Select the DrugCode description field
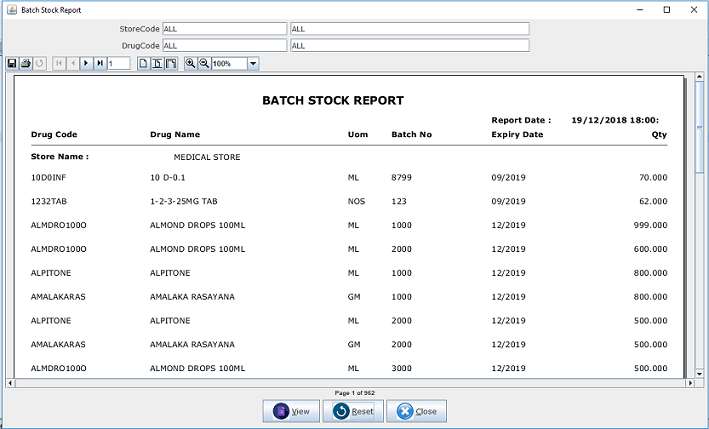The image size is (709, 429). click(x=408, y=45)
